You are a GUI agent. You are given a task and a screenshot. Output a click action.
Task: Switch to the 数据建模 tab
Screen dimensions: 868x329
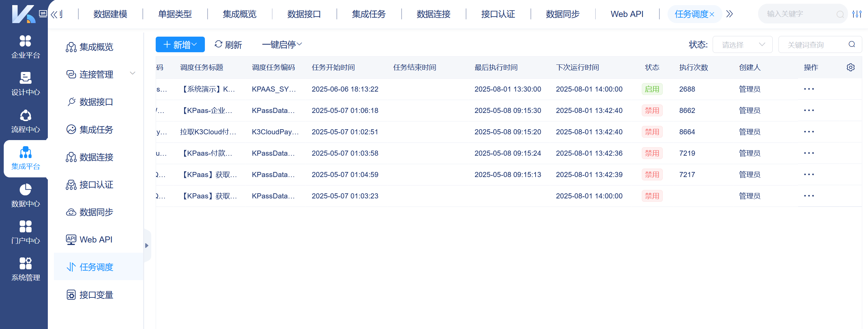110,14
